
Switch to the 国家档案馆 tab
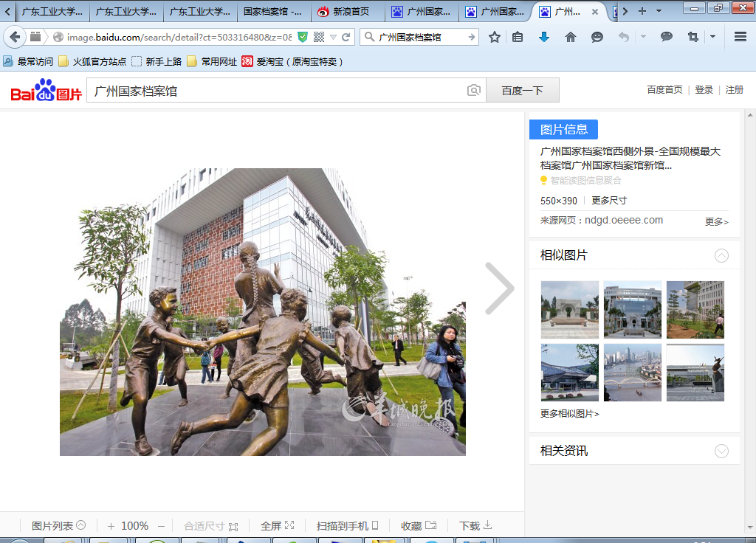click(272, 12)
